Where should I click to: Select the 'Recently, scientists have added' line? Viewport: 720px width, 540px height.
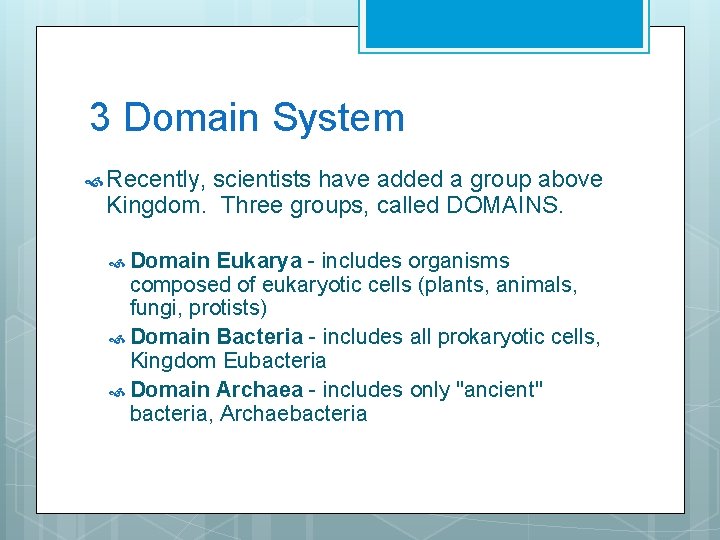[354, 180]
